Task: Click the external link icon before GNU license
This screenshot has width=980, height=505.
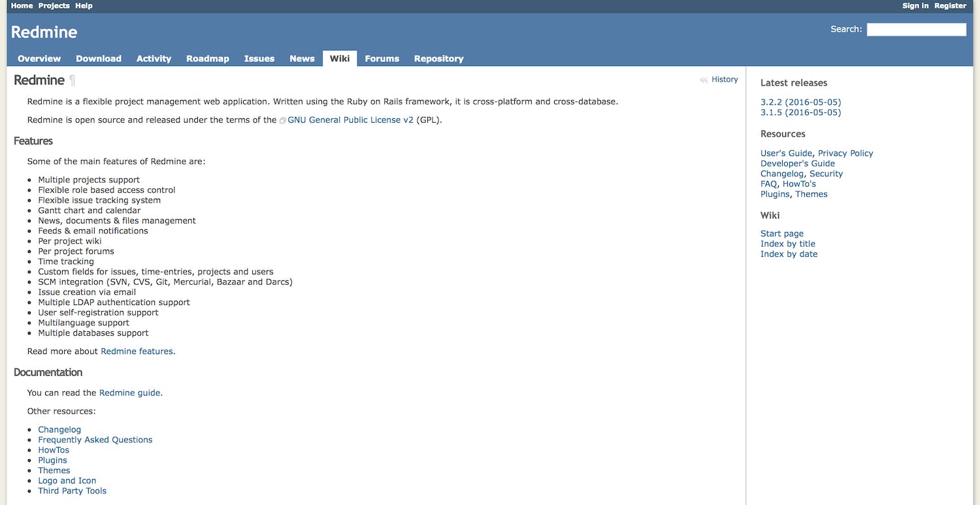Action: point(283,121)
